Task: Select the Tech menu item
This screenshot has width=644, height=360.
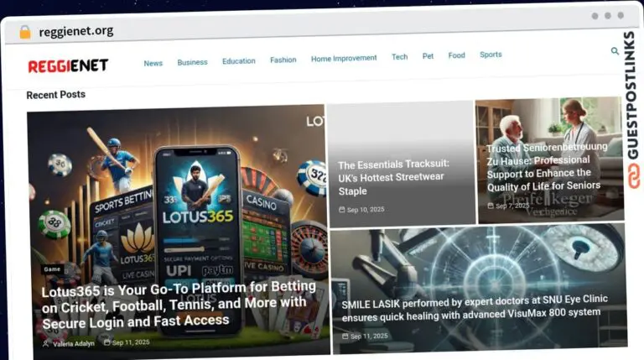Action: [400, 57]
